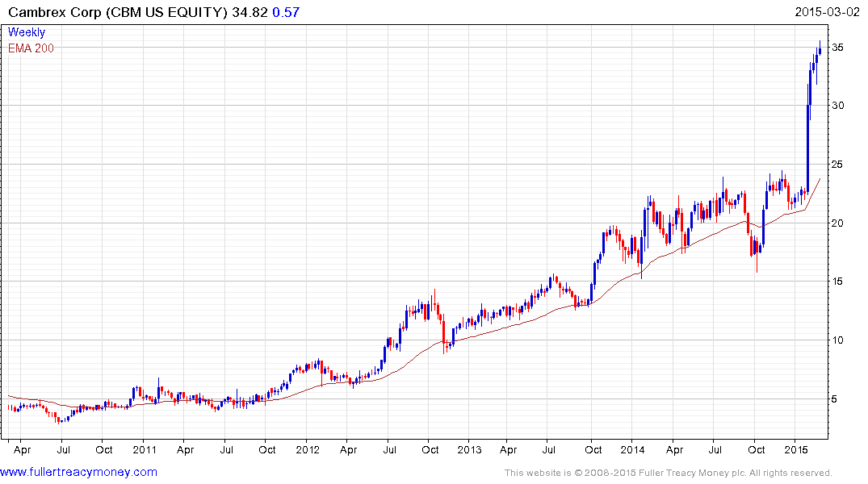Image resolution: width=868 pixels, height=484 pixels.
Task: Click the latest candlestick near 35
Action: (x=820, y=50)
